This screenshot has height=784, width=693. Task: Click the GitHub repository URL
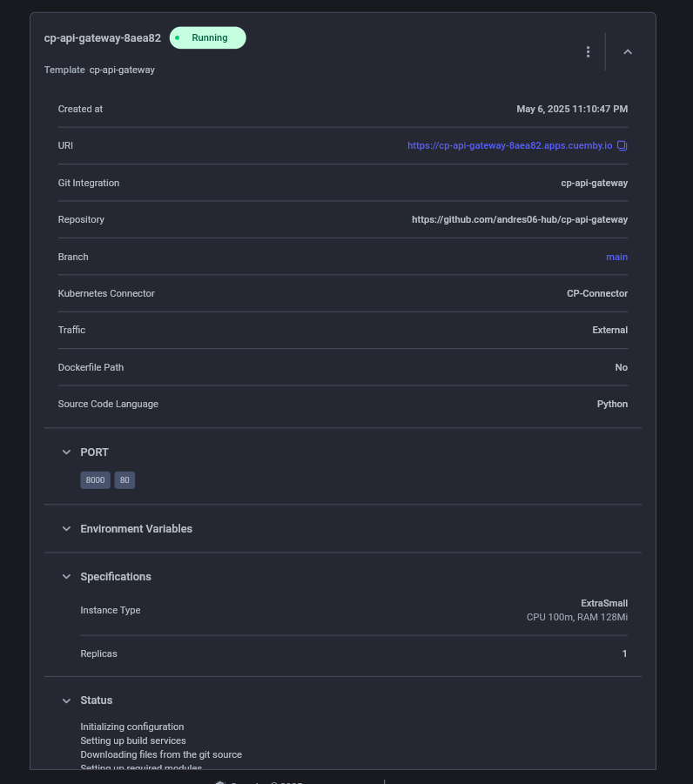[520, 219]
